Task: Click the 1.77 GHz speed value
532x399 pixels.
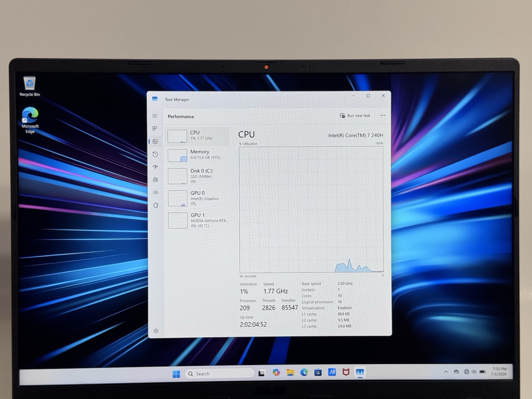Action: pos(276,291)
